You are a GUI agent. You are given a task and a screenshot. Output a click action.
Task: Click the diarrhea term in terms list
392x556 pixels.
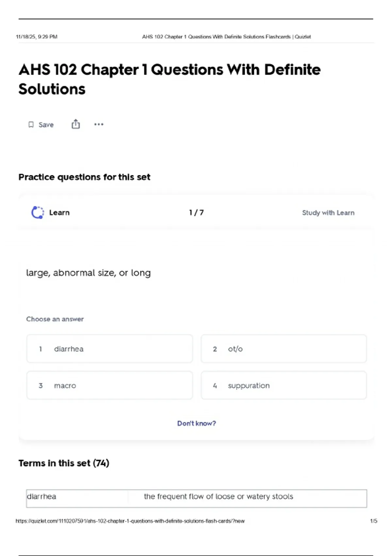41,496
